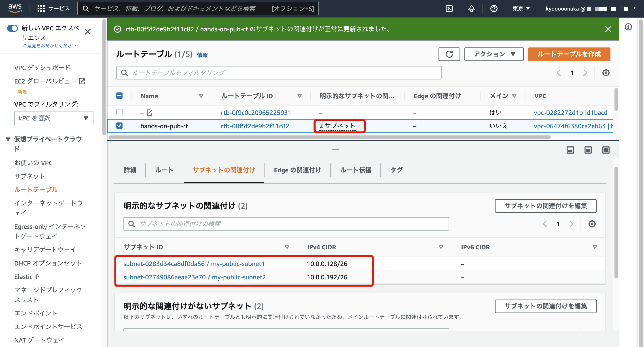The width and height of the screenshot is (644, 347).
Task: Check the rtb-0f9c0c20965225931 row checkbox
Action: (119, 112)
